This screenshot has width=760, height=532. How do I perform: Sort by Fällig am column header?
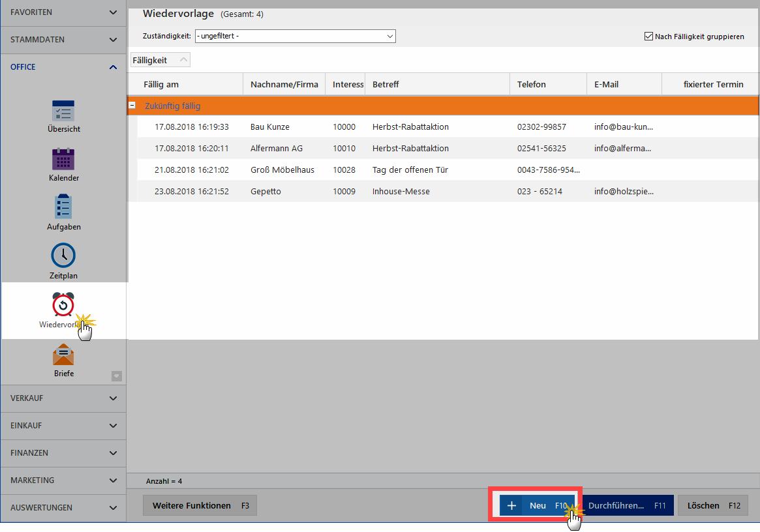[x=186, y=84]
